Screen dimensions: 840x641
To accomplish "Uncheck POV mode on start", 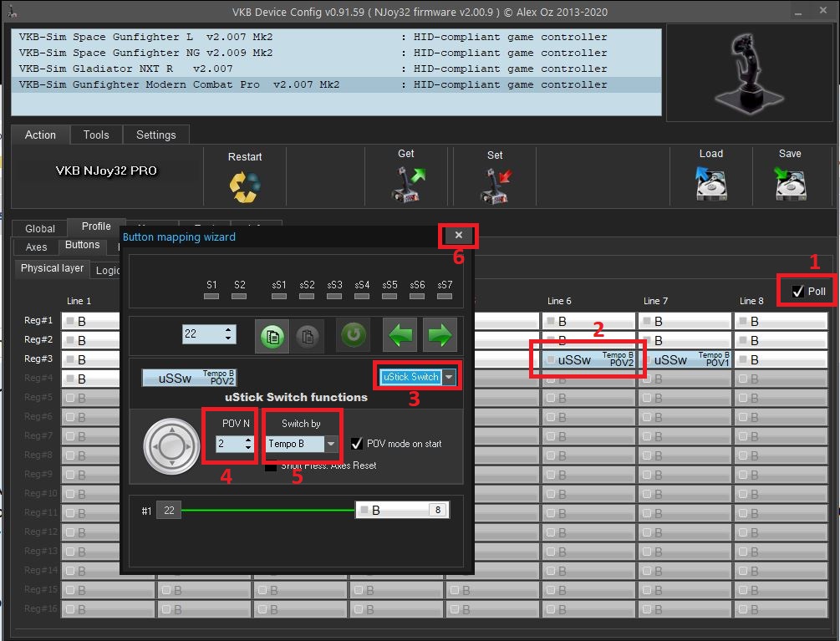I will point(357,444).
